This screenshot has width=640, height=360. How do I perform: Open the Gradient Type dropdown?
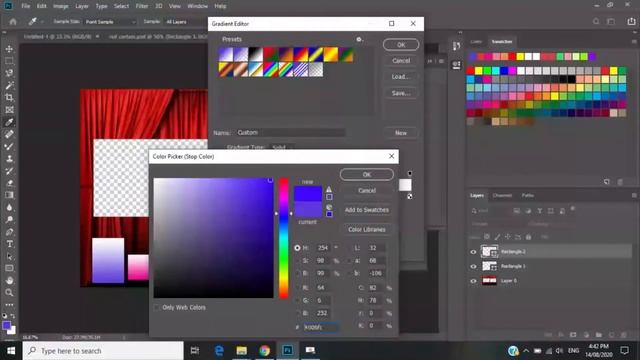pos(282,147)
